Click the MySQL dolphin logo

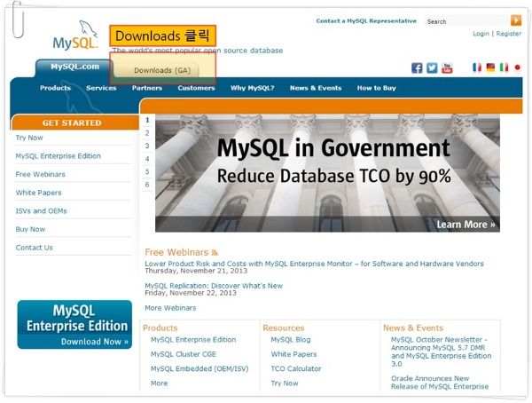click(x=75, y=36)
